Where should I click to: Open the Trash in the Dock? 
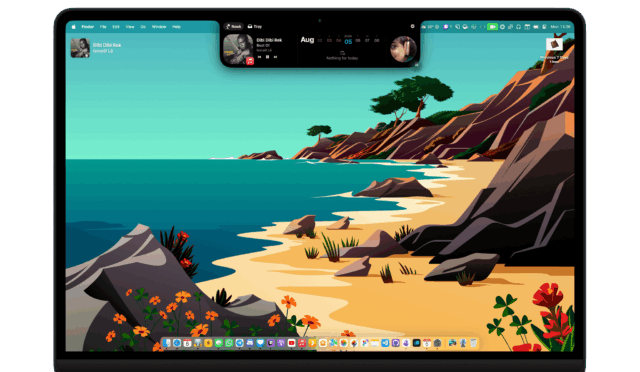pyautogui.click(x=473, y=343)
